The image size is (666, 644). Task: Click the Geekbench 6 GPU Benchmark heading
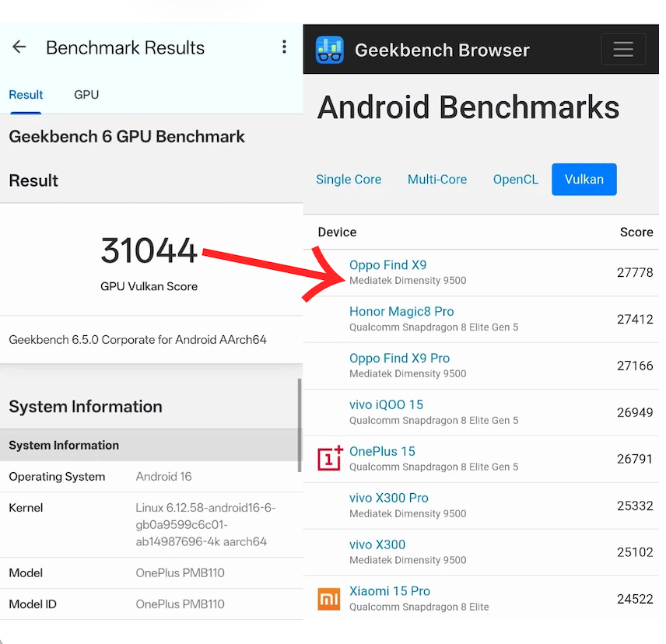coord(127,137)
